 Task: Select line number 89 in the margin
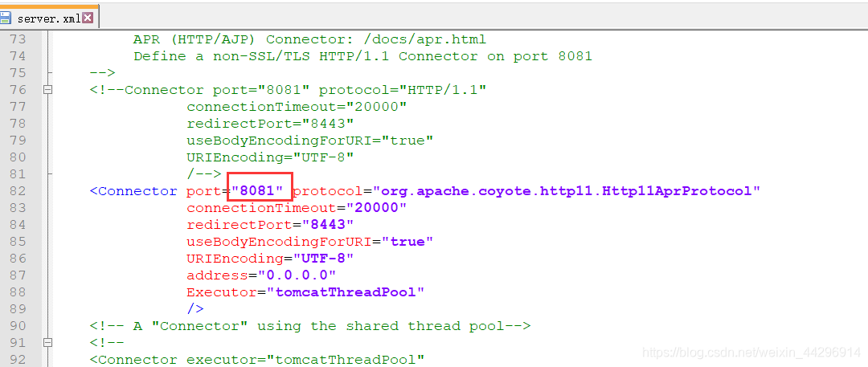[18, 309]
